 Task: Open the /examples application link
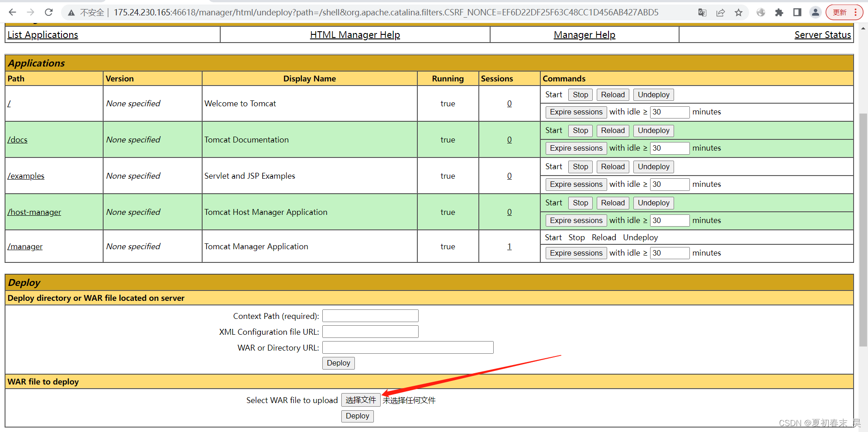26,176
